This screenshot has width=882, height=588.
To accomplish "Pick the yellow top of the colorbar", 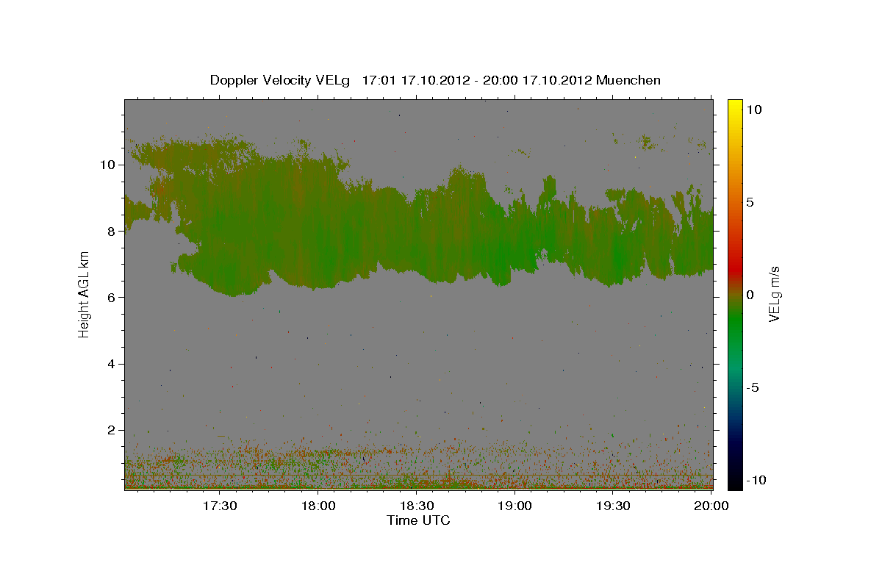I will tap(735, 105).
